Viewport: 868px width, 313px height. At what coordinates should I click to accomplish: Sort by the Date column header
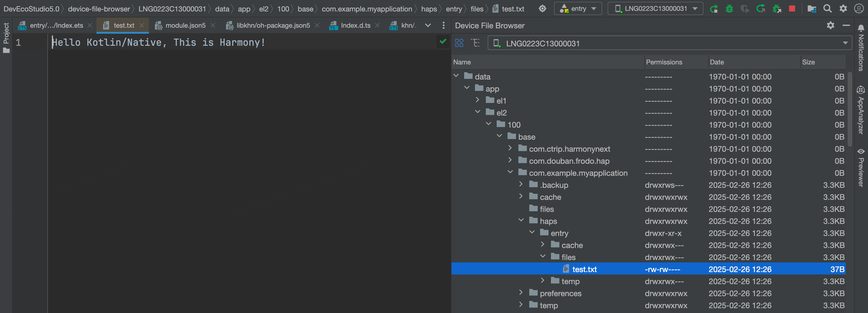[x=754, y=62]
